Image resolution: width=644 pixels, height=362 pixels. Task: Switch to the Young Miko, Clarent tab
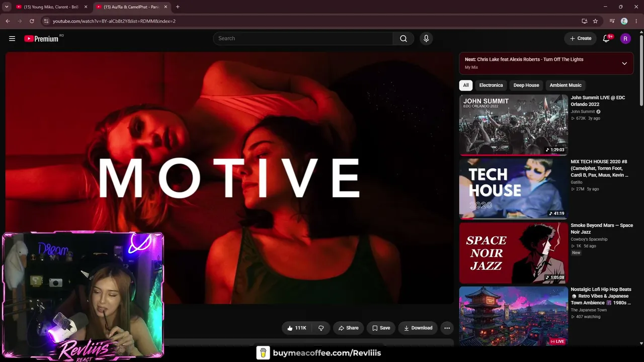coord(51,7)
